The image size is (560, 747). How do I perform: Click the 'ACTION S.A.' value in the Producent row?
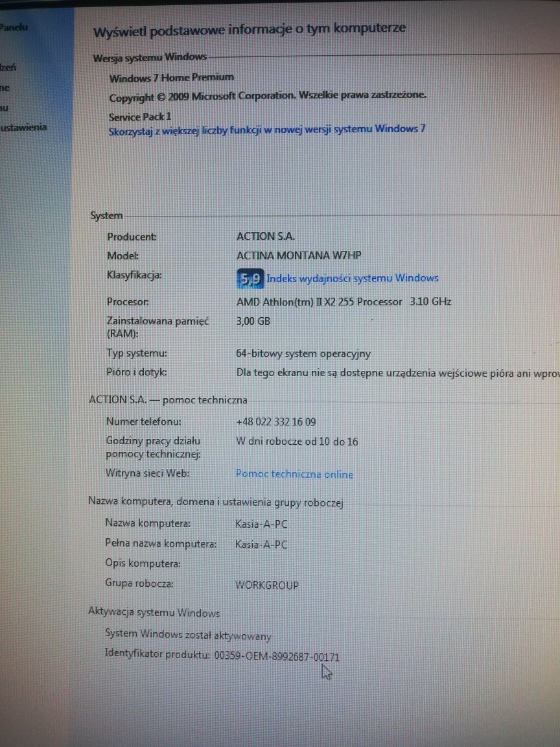click(266, 236)
